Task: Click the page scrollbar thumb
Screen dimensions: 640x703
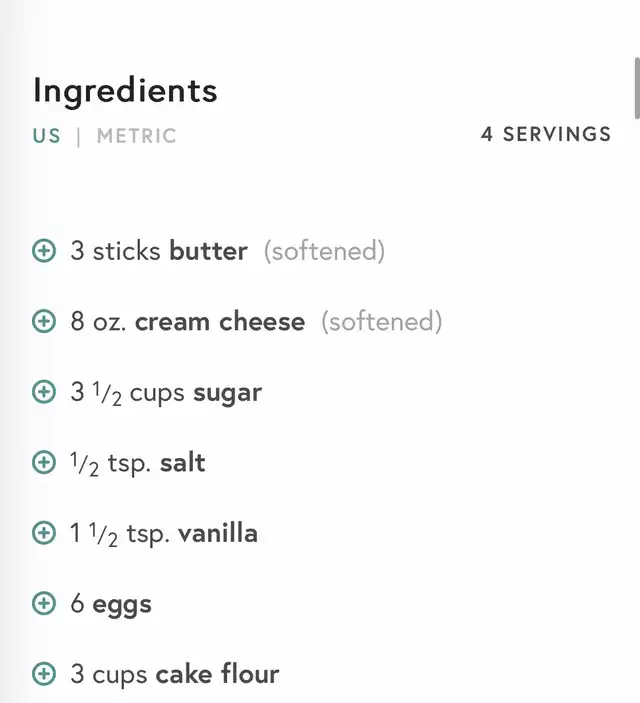Action: (x=636, y=88)
